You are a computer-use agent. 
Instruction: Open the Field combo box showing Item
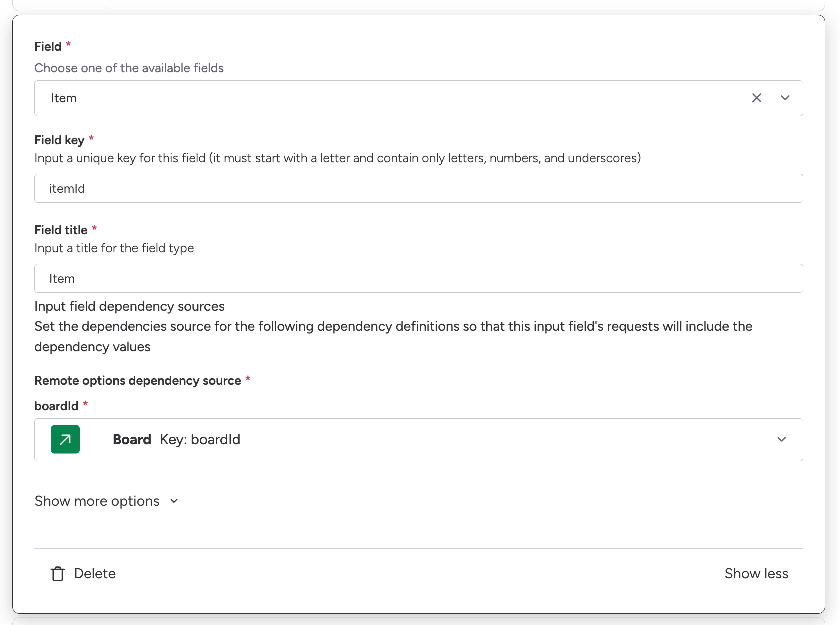390,98
